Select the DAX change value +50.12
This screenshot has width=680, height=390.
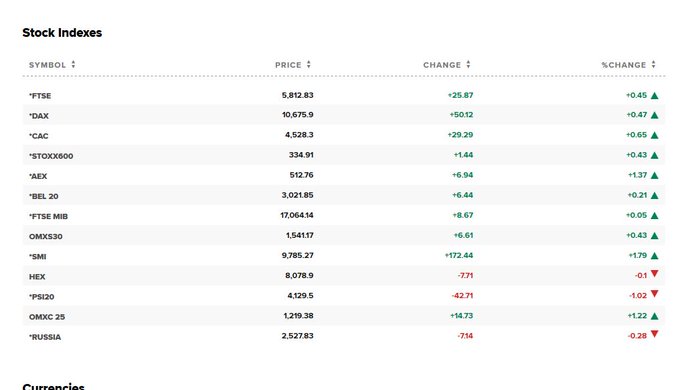coord(461,115)
